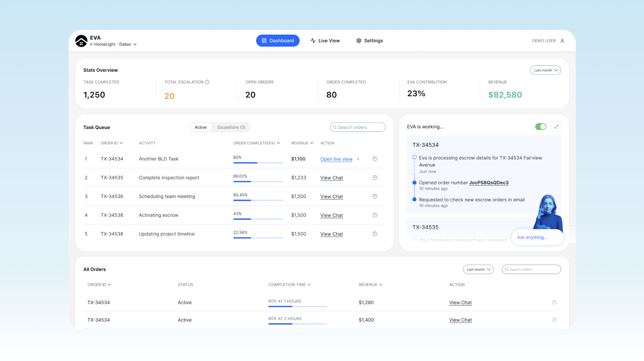The image size is (644, 361).
Task: Click history icon for Updating project timeline
Action: tap(375, 234)
